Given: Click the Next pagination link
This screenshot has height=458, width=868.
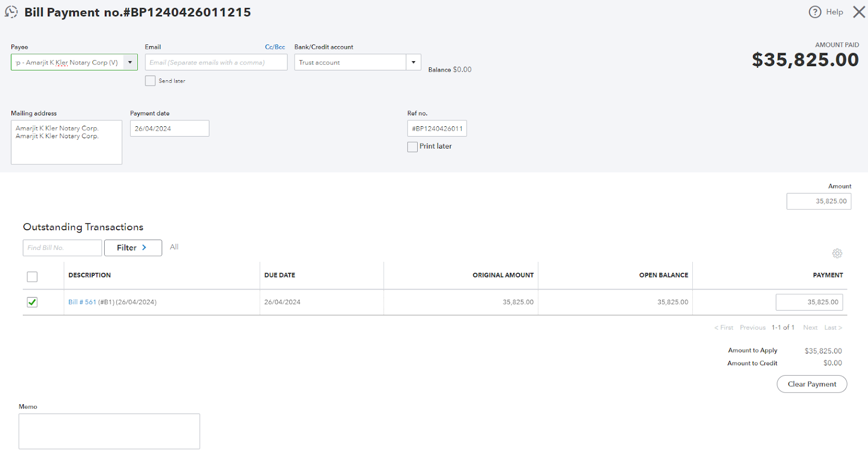Looking at the screenshot, I should click(810, 327).
